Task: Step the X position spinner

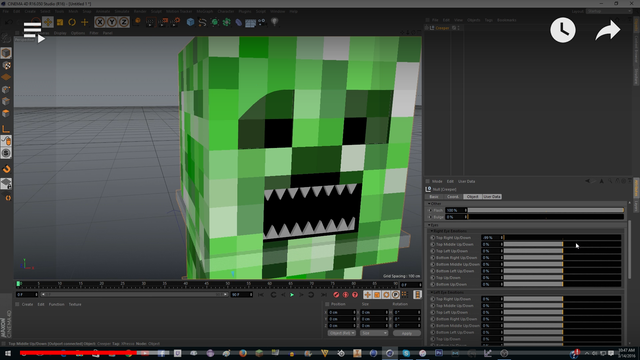Action: coord(354,312)
